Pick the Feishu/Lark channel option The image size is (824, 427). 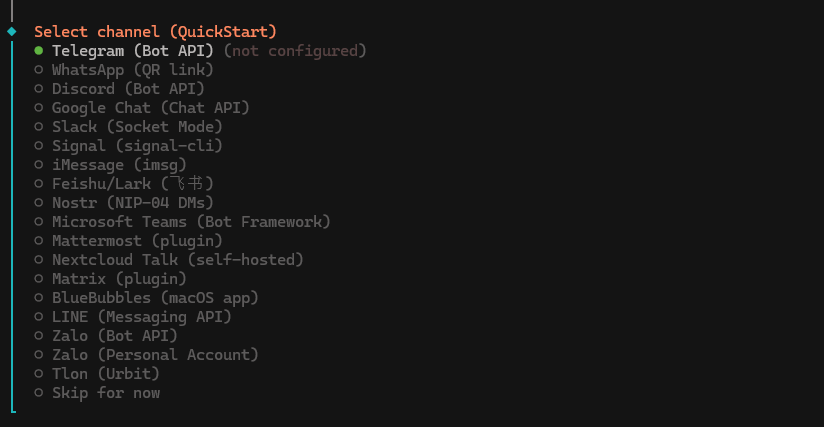(133, 184)
